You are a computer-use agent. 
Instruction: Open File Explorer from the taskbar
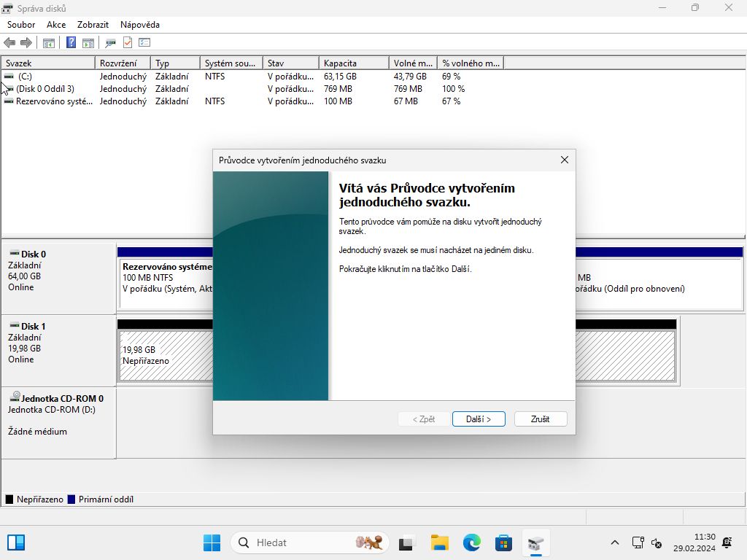(439, 542)
